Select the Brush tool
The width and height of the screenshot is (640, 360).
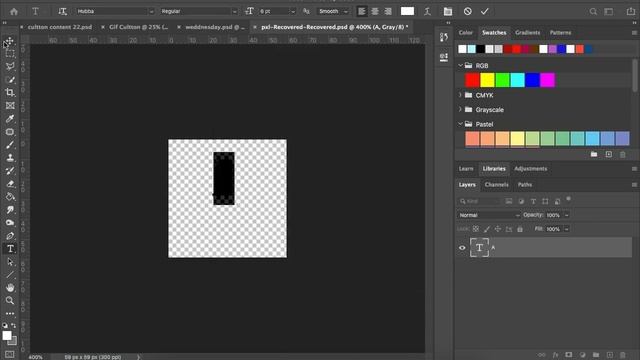coord(10,145)
